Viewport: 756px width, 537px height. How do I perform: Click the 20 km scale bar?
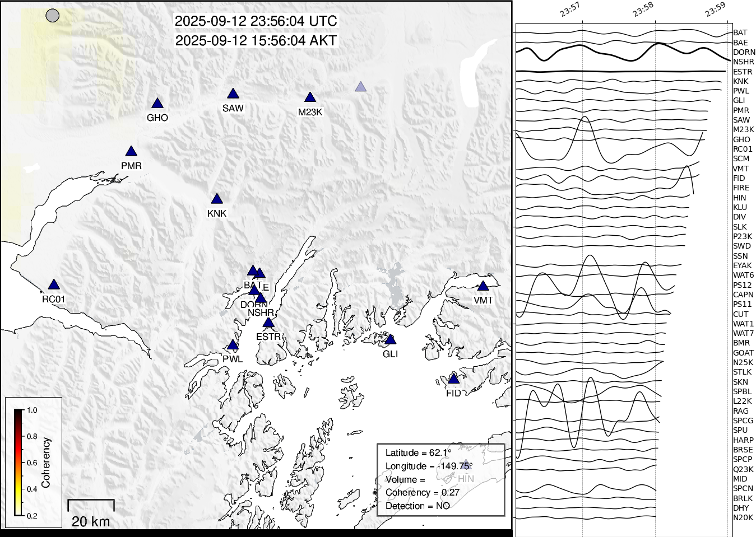[x=91, y=505]
